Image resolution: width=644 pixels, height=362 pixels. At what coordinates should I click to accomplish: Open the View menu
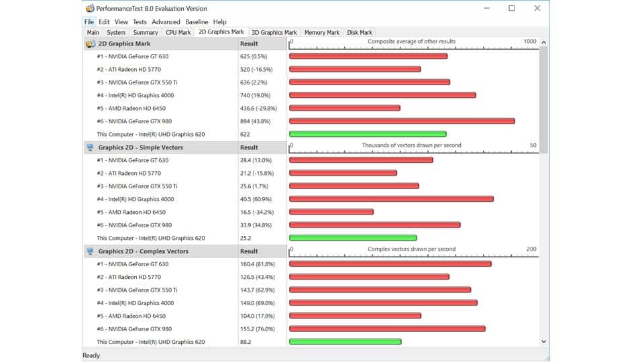tap(121, 21)
